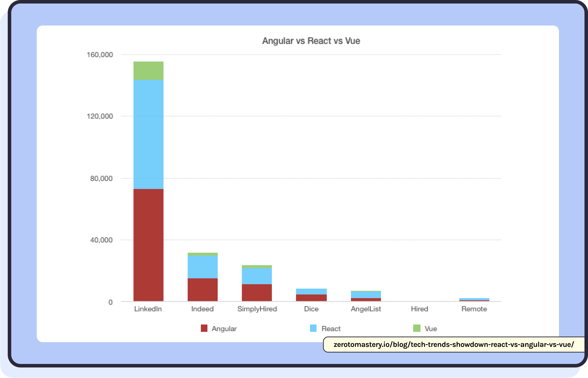Click Indeed's blue React bar segment
Viewport: 588px width, 378px height.
pos(203,267)
